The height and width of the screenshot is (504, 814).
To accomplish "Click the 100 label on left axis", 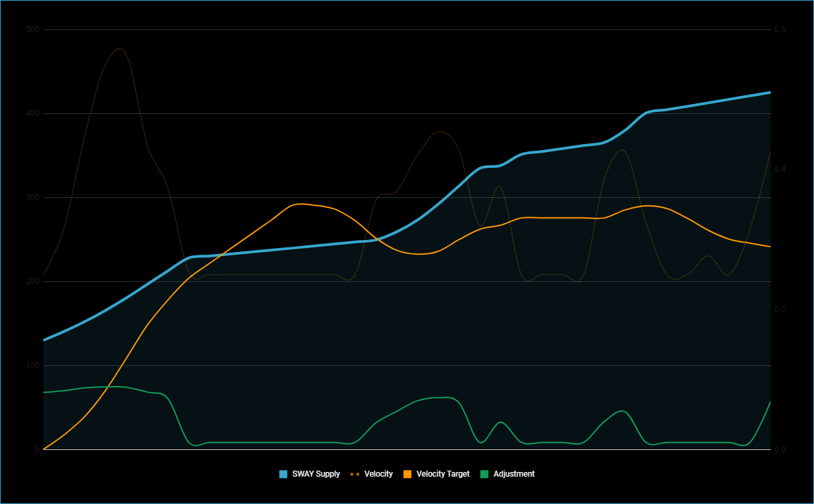I will 32,365.
